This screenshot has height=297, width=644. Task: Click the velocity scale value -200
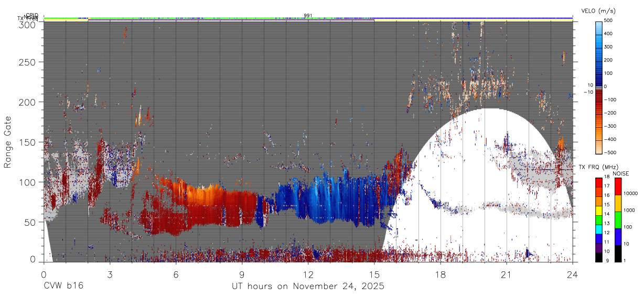(x=610, y=113)
